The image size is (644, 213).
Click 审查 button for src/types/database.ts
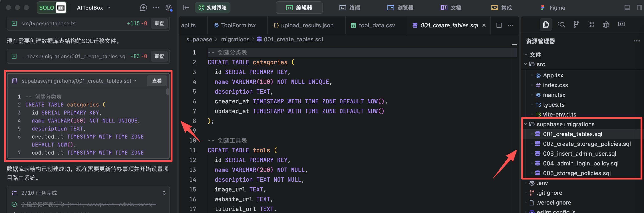[159, 24]
